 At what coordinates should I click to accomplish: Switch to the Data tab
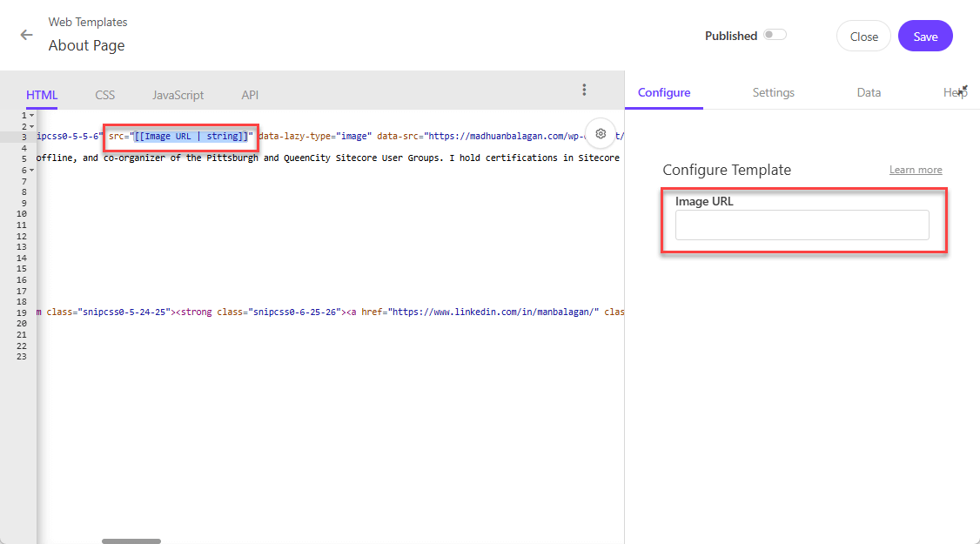coord(869,92)
